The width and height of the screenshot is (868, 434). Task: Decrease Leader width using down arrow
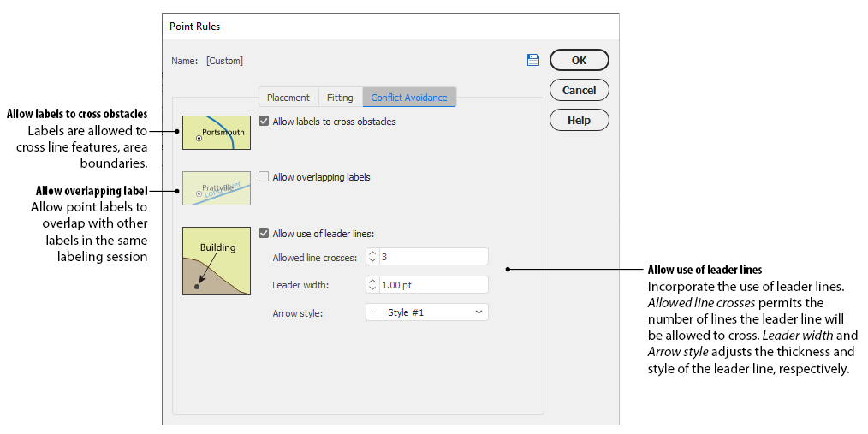[x=372, y=288]
